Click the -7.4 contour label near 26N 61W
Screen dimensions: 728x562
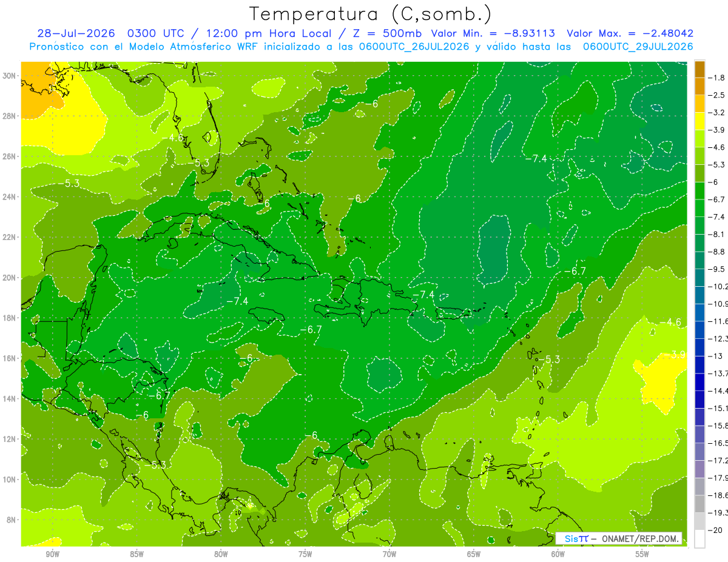click(536, 158)
